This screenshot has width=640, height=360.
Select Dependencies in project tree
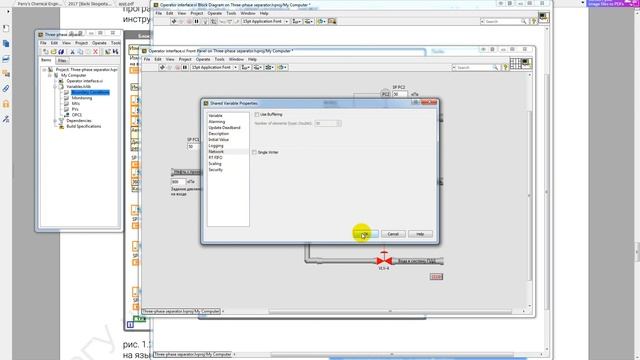[79, 121]
